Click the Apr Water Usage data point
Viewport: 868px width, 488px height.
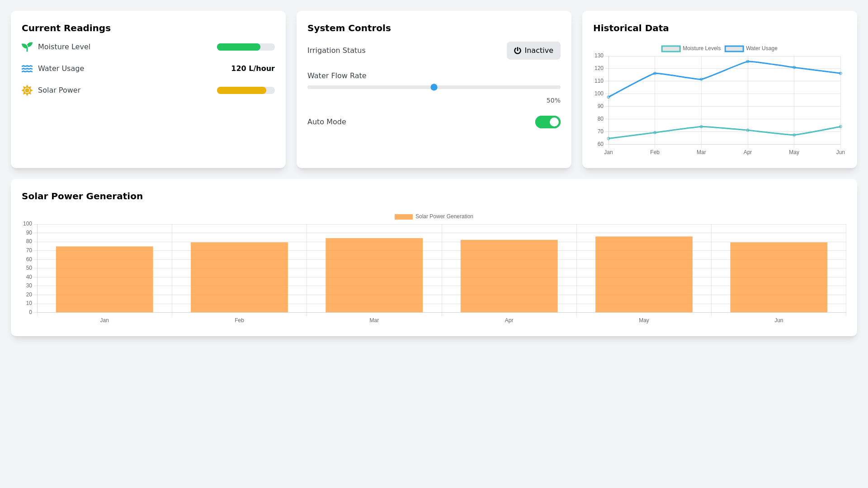(x=748, y=61)
